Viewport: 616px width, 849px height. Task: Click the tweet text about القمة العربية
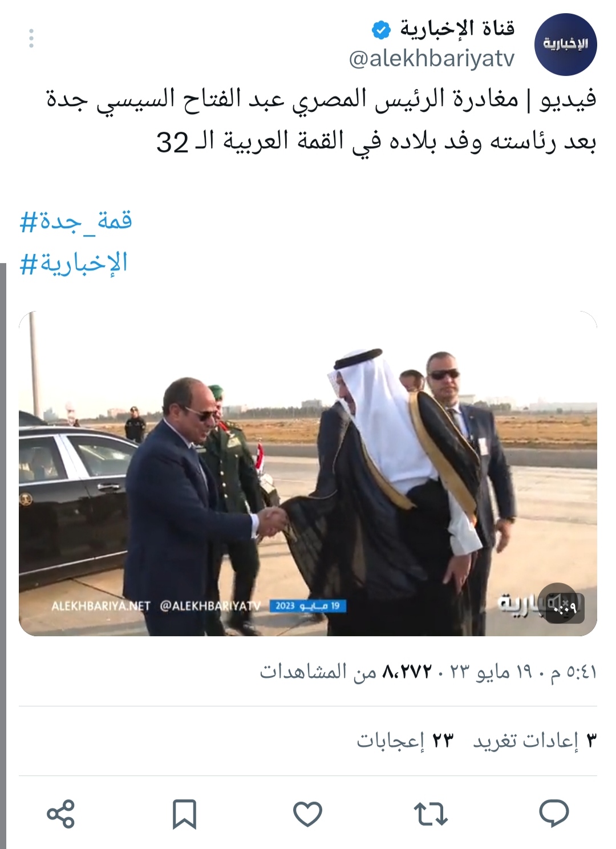[321, 120]
